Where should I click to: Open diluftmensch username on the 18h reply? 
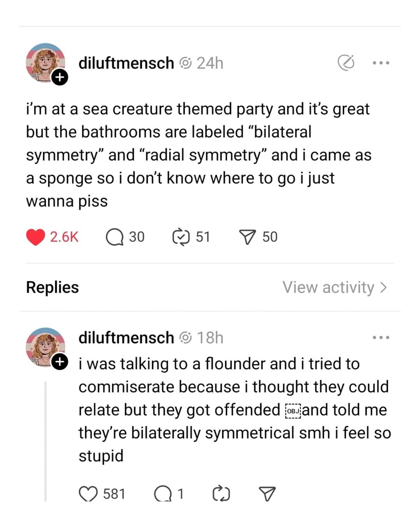(126, 338)
